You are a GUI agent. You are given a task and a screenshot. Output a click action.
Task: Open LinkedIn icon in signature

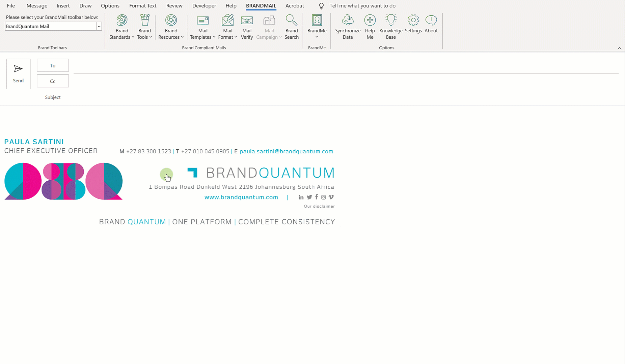(x=301, y=198)
